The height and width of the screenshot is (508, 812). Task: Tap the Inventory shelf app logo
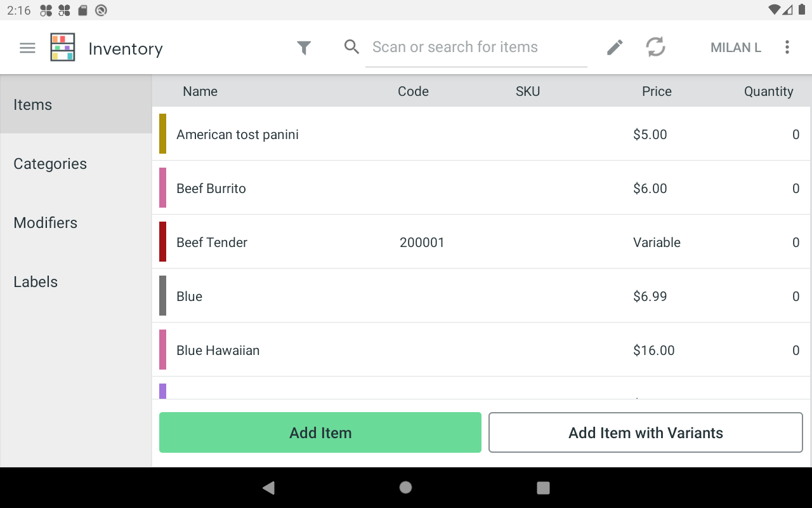click(x=63, y=48)
